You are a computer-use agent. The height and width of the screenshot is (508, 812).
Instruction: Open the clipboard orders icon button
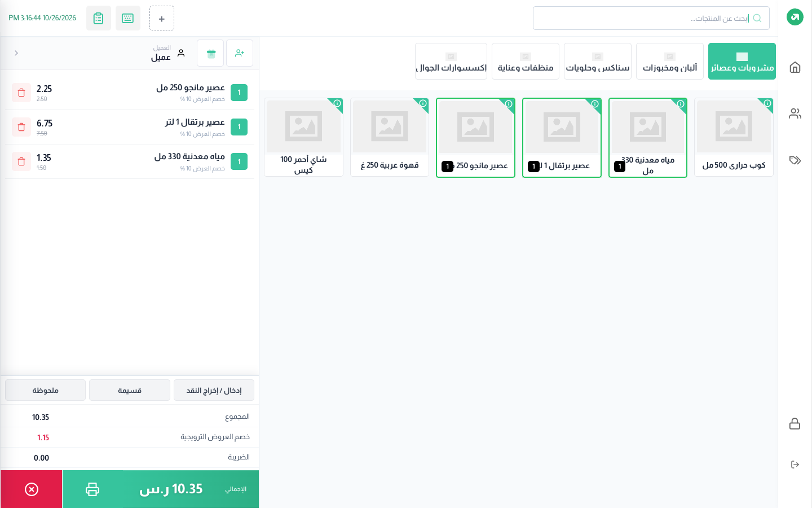(x=99, y=18)
